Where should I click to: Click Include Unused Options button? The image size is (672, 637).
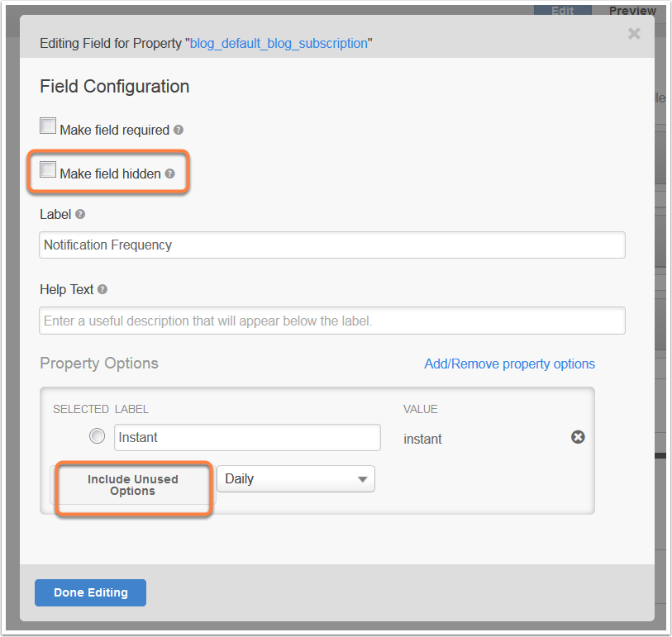click(x=133, y=485)
